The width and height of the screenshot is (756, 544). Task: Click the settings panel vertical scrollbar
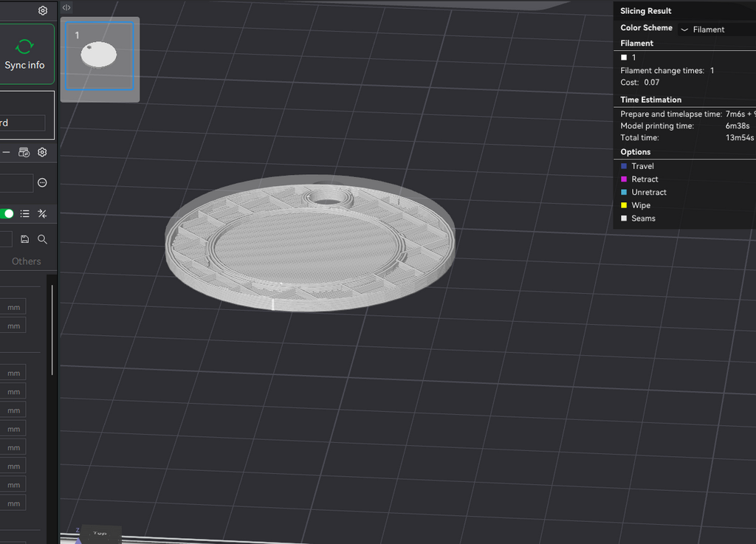(x=52, y=330)
